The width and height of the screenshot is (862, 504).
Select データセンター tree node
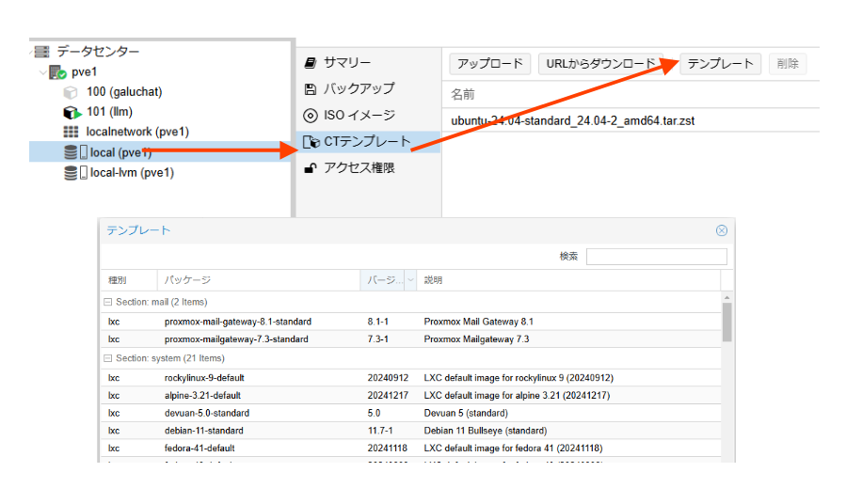coord(99,52)
